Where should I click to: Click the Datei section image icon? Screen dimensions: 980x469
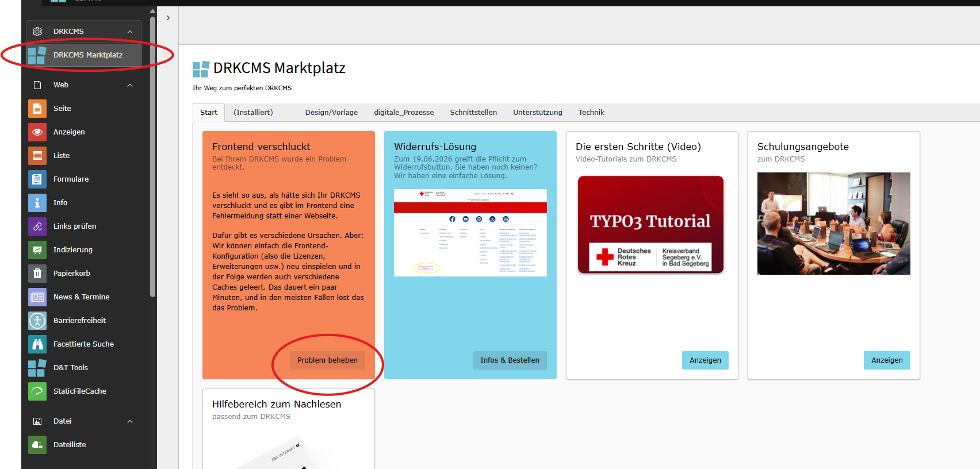(37, 421)
